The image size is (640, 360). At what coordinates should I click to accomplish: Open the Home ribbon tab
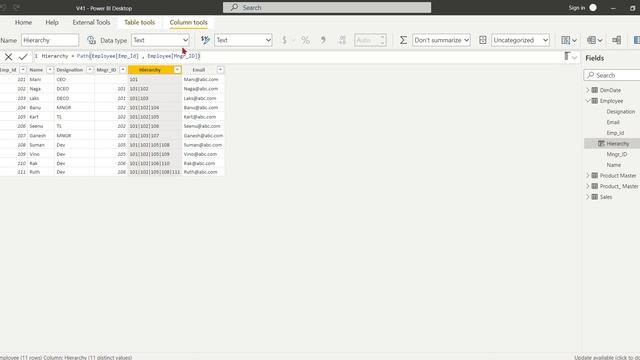(23, 22)
